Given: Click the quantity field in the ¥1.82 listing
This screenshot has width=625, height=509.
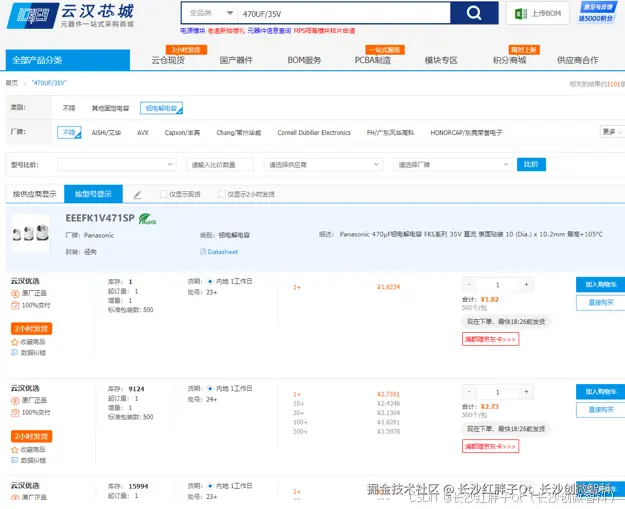Looking at the screenshot, I should [x=497, y=285].
